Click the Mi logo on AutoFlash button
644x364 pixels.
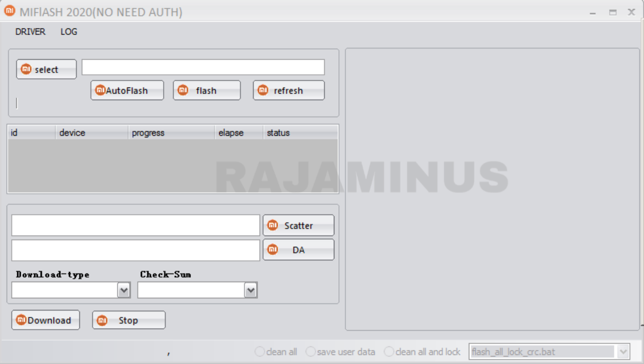(x=101, y=90)
